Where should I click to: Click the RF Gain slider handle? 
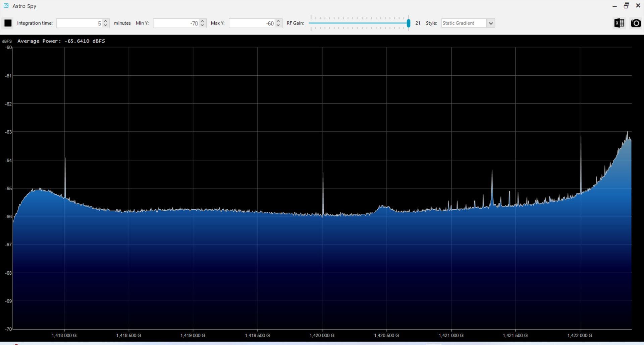[408, 23]
